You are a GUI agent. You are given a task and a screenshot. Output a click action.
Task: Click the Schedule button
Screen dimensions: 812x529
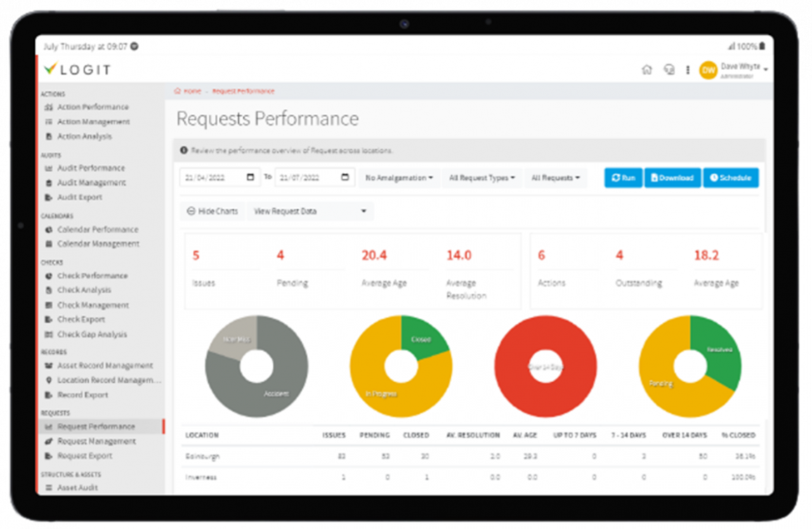coord(731,178)
